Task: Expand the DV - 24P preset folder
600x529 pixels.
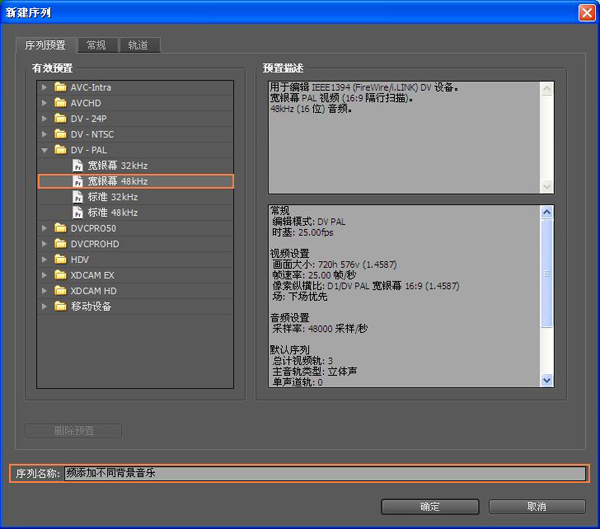Action: [x=44, y=119]
